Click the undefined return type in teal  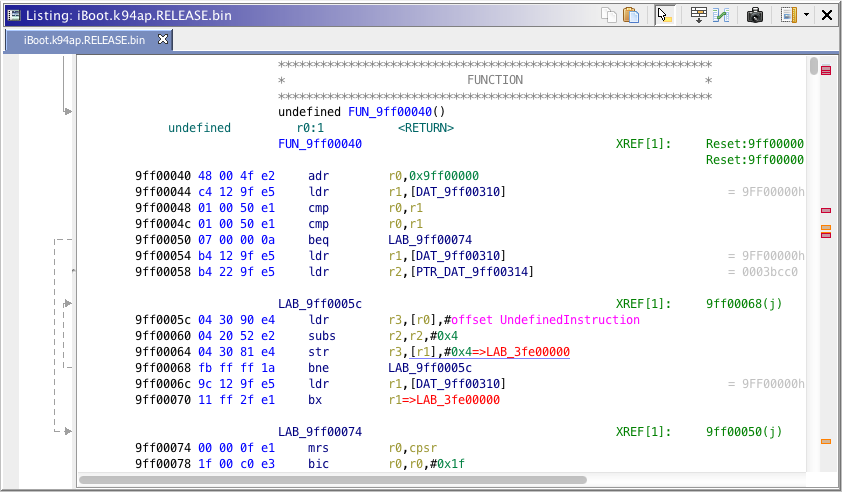(x=199, y=128)
